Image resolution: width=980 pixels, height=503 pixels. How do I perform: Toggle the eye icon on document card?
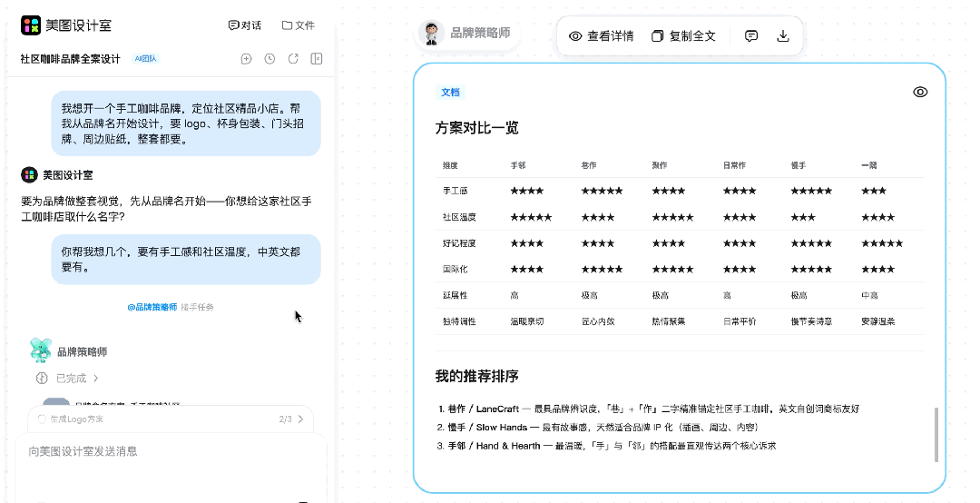[x=920, y=92]
